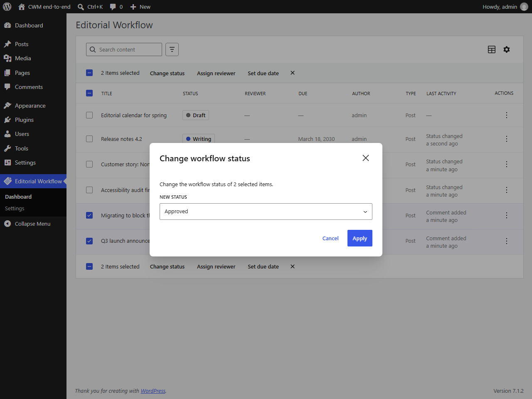
Task: Toggle the select-all checkbox in the header row
Action: click(x=89, y=93)
